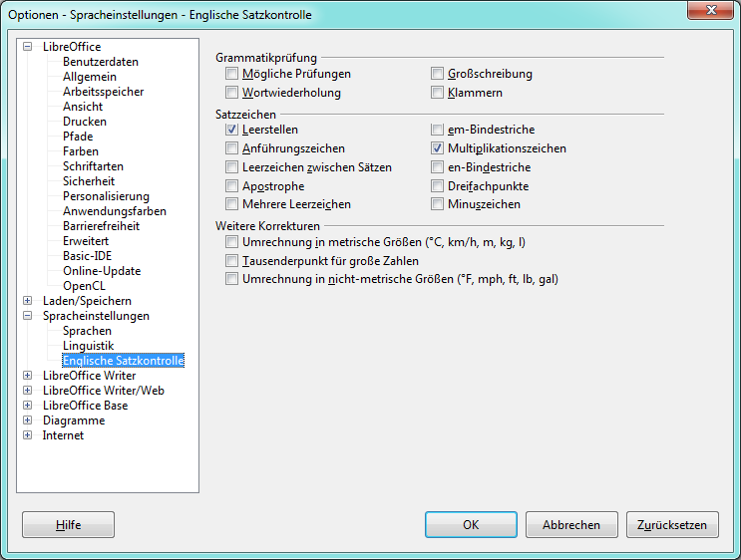Enable Anführungszeichen checking
The image size is (741, 560).
[x=231, y=148]
